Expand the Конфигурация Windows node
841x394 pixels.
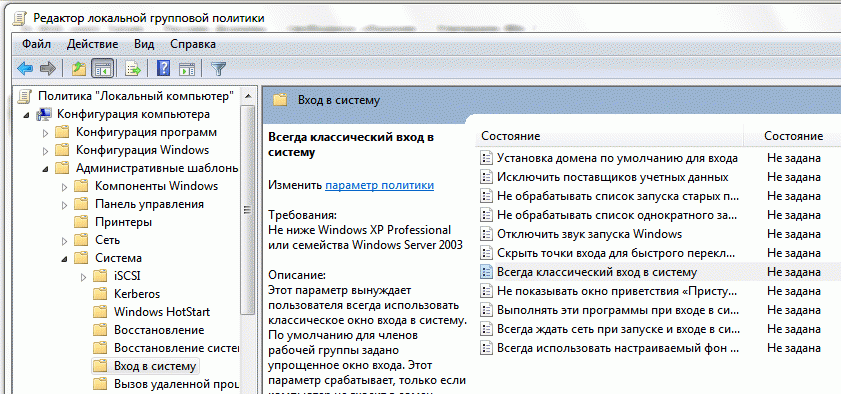click(45, 151)
